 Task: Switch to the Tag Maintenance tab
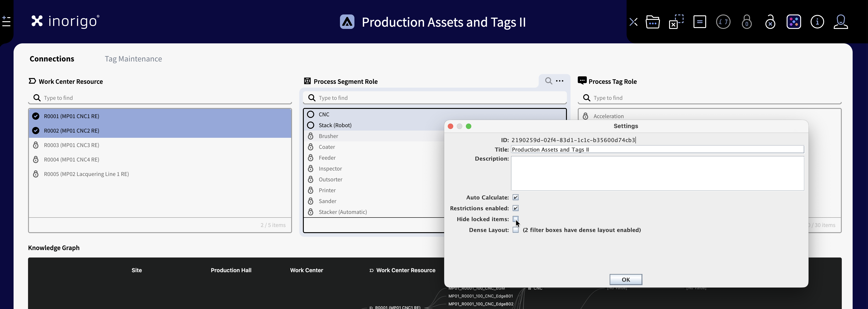[x=133, y=59]
